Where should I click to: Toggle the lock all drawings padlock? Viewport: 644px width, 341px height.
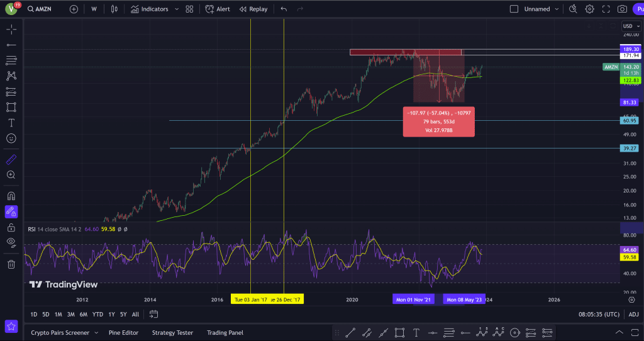click(11, 227)
